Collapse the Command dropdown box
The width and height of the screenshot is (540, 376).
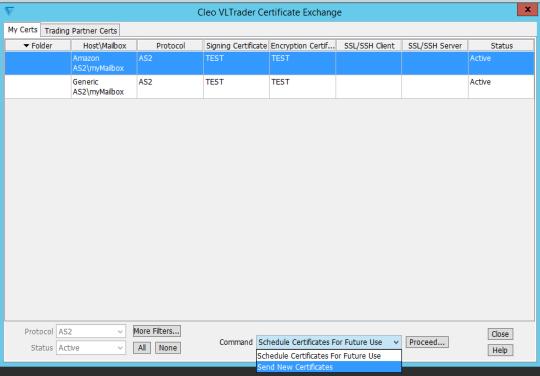[329, 342]
